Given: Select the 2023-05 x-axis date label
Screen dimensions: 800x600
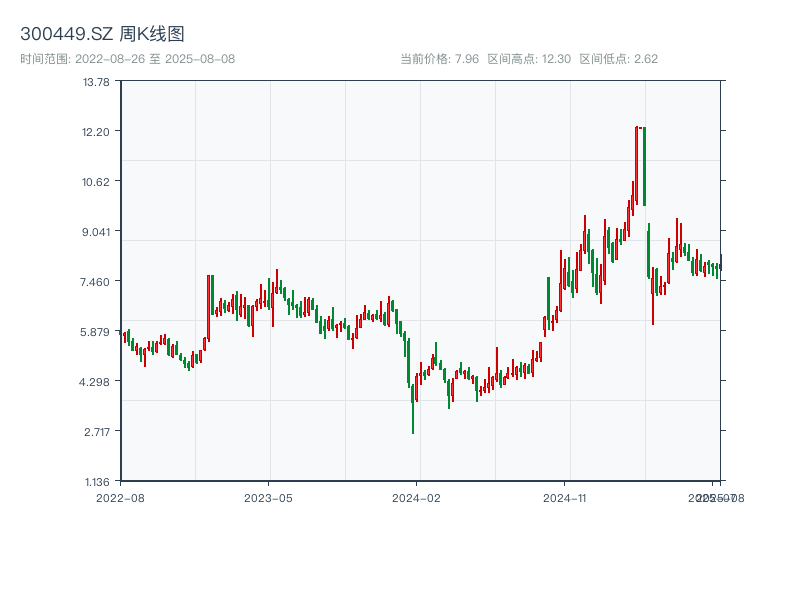Looking at the screenshot, I should pos(268,497).
